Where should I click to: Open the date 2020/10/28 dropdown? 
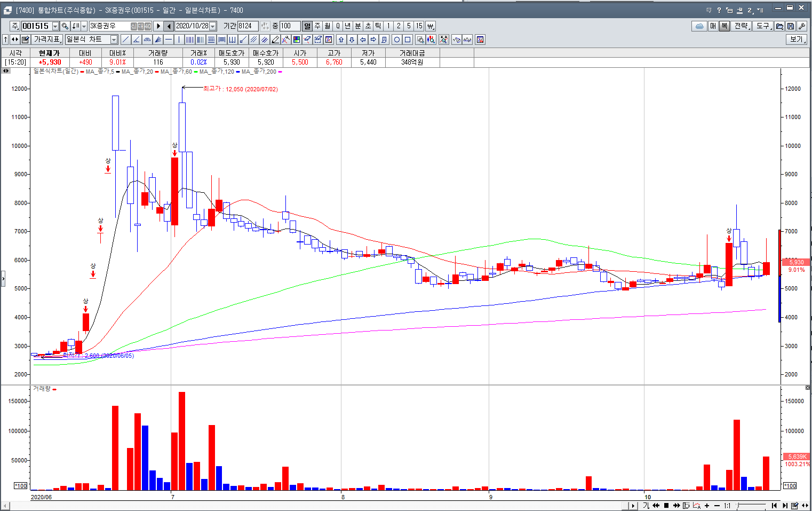pyautogui.click(x=213, y=26)
